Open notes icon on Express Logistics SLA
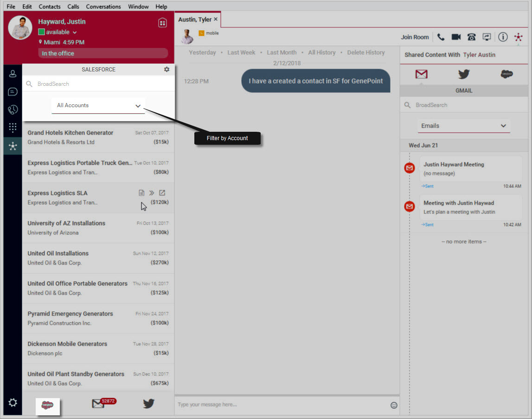 click(141, 193)
